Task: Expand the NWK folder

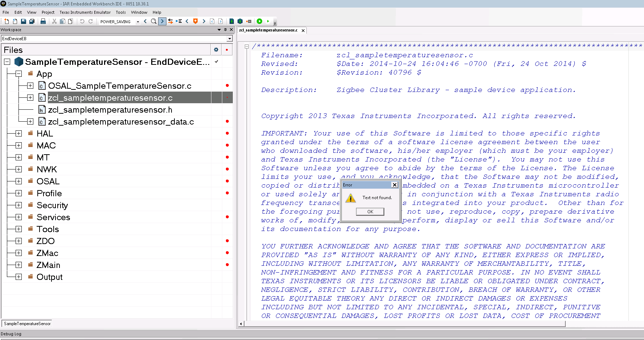Action: point(18,169)
